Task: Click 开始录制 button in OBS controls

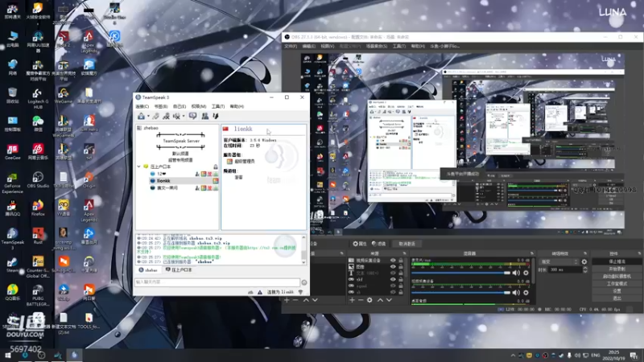Action: 617,269
